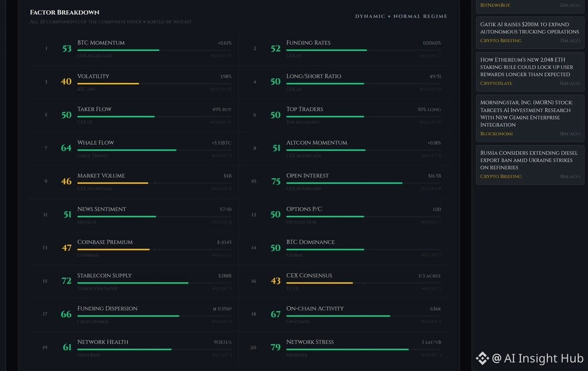Select the Network Stress factor name
This screenshot has width=588, height=371.
point(310,342)
